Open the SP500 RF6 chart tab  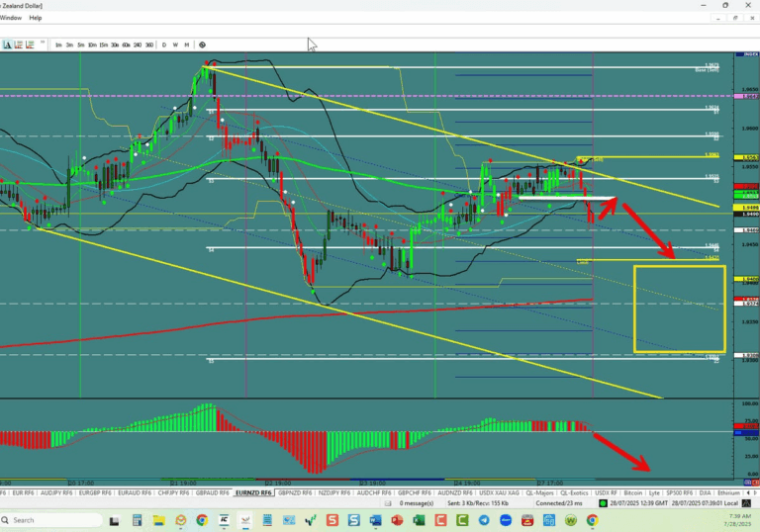[x=679, y=492]
